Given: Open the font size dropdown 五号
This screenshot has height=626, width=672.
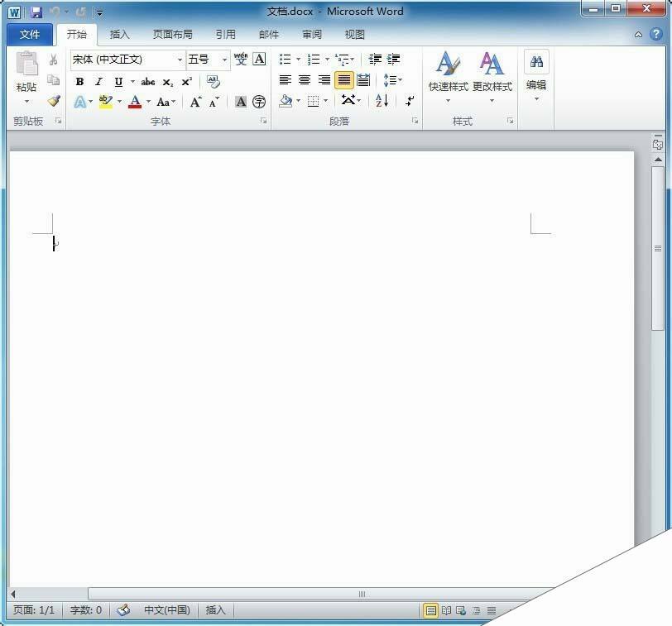Looking at the screenshot, I should [224, 60].
